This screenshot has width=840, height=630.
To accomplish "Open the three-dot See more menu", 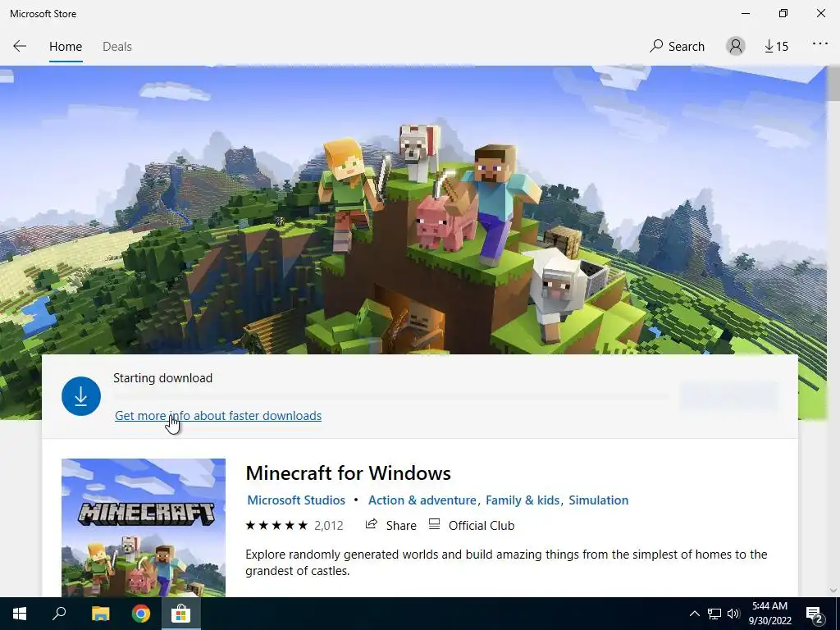I will click(820, 44).
